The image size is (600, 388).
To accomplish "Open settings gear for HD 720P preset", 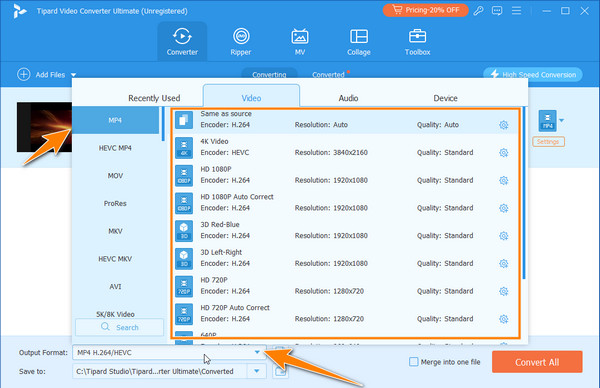I will coord(504,291).
